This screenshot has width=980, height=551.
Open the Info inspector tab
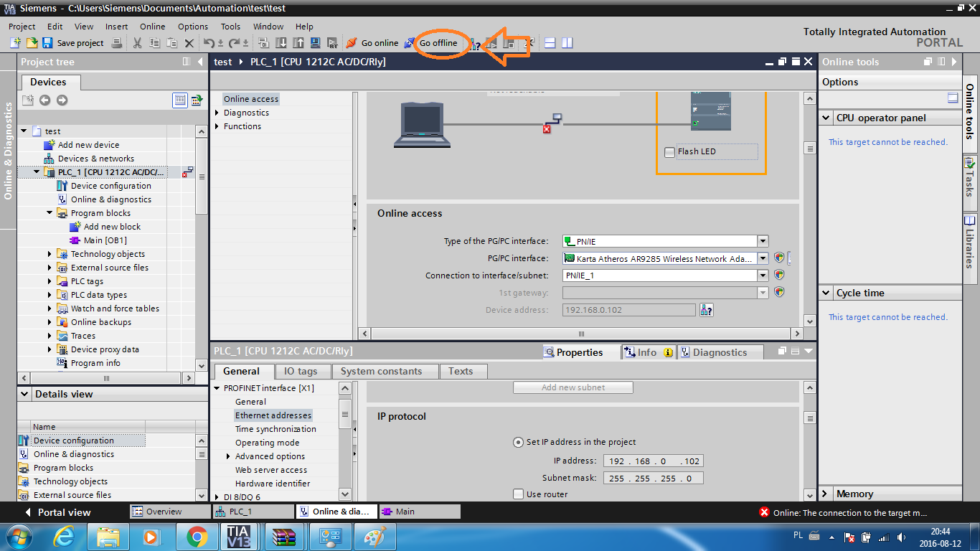pos(648,352)
